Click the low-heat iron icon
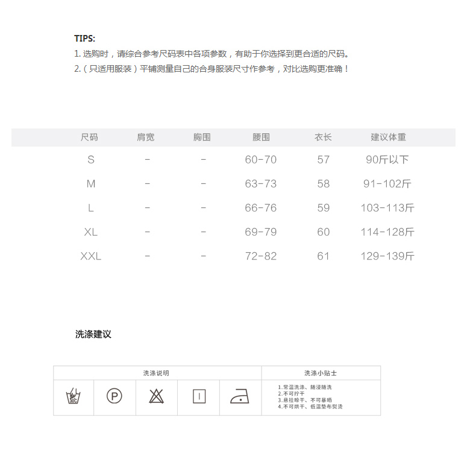Screen dimensions: 476x453 pos(240,396)
